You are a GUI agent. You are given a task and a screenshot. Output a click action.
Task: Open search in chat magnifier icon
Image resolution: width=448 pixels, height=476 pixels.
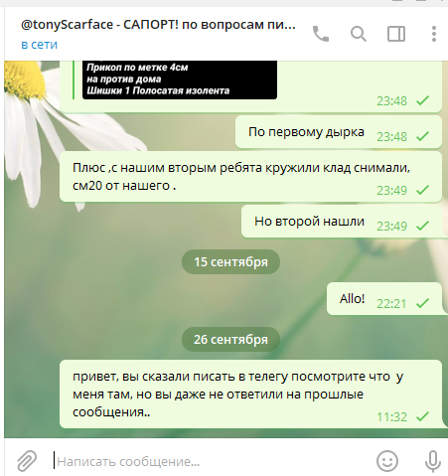[x=359, y=34]
